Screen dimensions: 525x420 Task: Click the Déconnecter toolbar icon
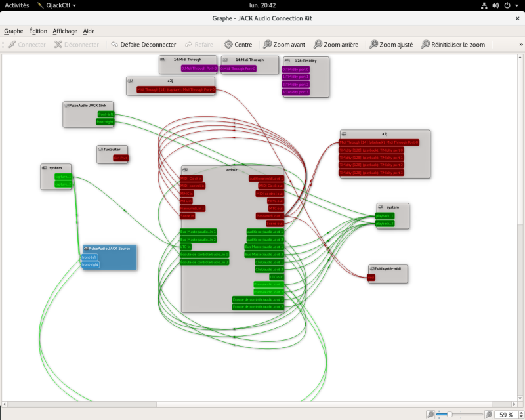tap(58, 44)
